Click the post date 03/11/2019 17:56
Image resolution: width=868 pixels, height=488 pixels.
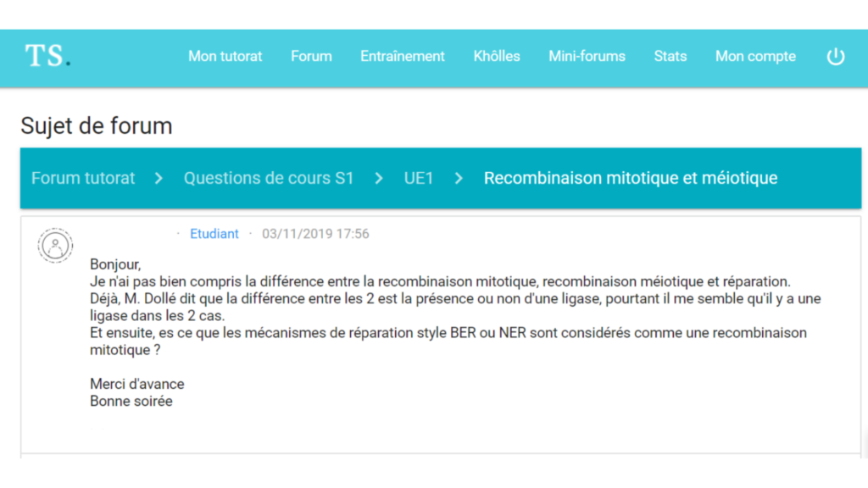click(x=315, y=234)
